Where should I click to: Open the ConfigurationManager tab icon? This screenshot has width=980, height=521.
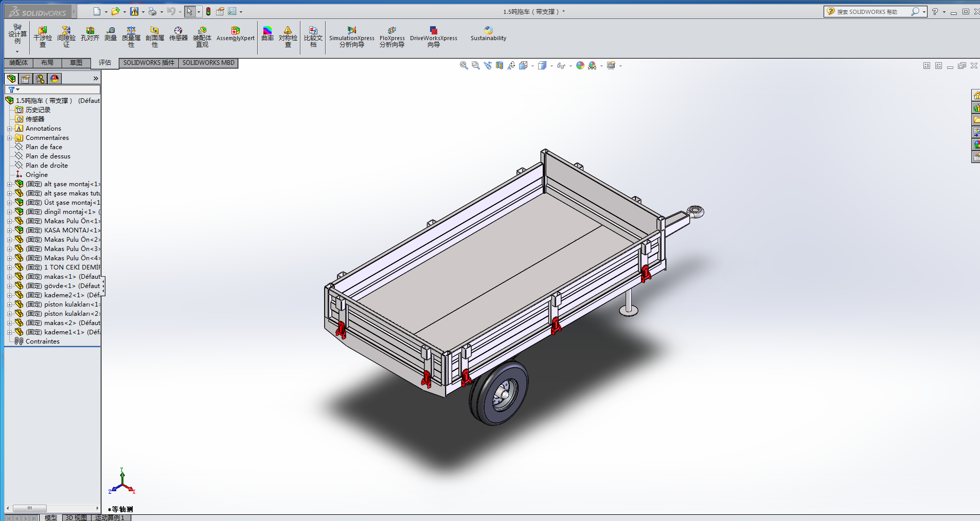pyautogui.click(x=40, y=78)
